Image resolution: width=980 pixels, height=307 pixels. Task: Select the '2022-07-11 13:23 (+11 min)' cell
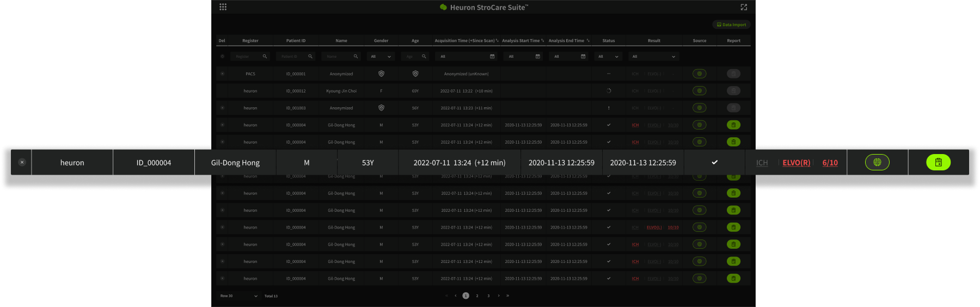pyautogui.click(x=466, y=108)
